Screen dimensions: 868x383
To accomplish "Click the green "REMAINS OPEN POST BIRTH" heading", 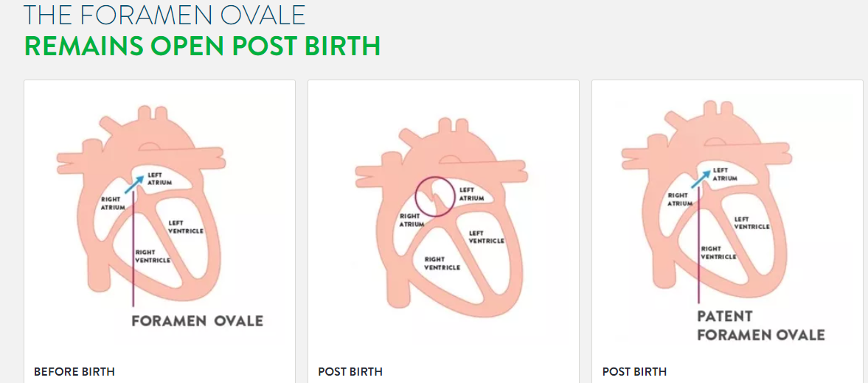I will tap(202, 46).
